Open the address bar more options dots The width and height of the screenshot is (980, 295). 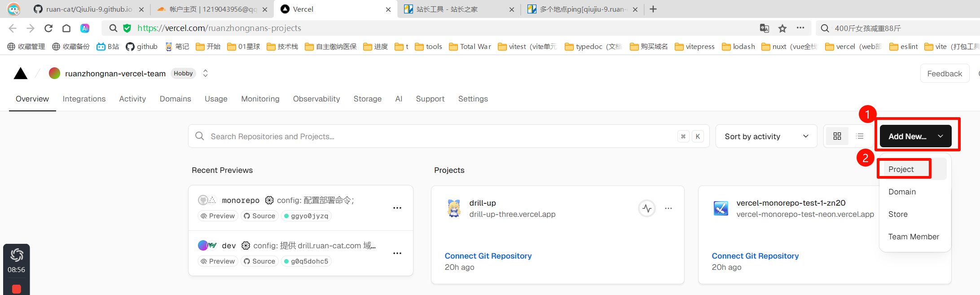click(800, 28)
